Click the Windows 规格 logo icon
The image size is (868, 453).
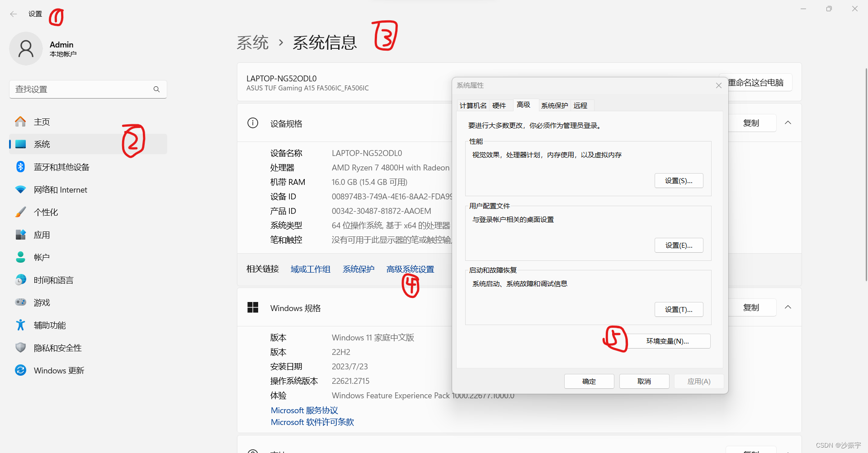coord(253,307)
